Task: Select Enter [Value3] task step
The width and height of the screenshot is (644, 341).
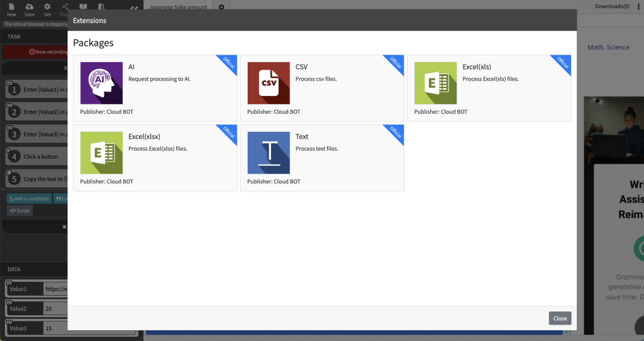Action: 37,134
